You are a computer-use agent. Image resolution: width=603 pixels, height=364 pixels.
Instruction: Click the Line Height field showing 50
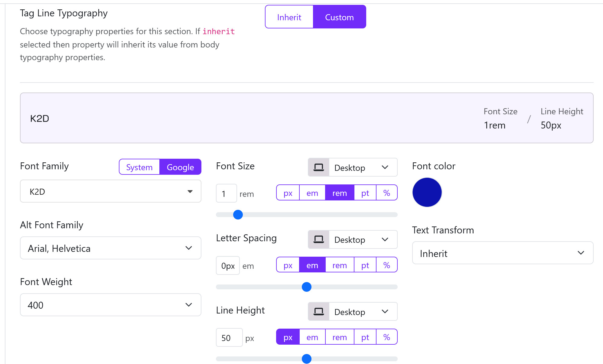[x=229, y=337]
